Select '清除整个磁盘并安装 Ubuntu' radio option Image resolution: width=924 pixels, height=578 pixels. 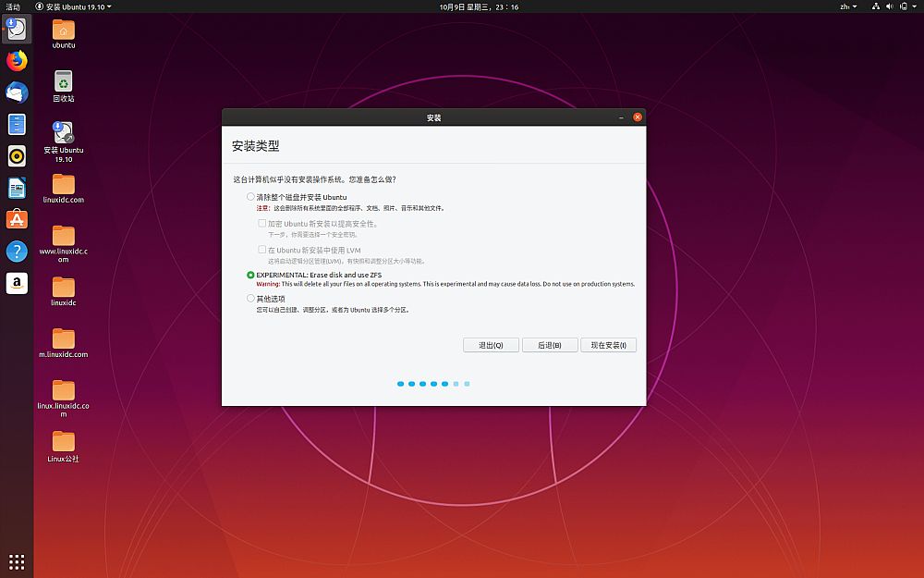pos(250,197)
